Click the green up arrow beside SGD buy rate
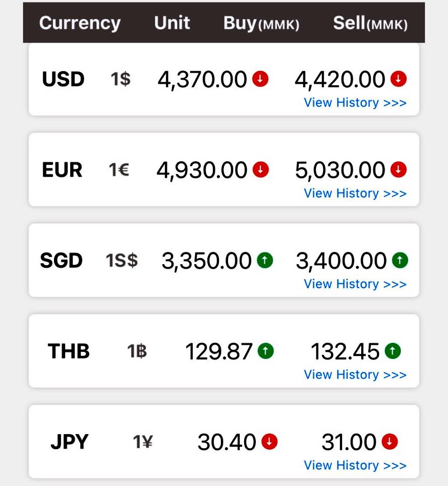This screenshot has height=486, width=448. 265,261
